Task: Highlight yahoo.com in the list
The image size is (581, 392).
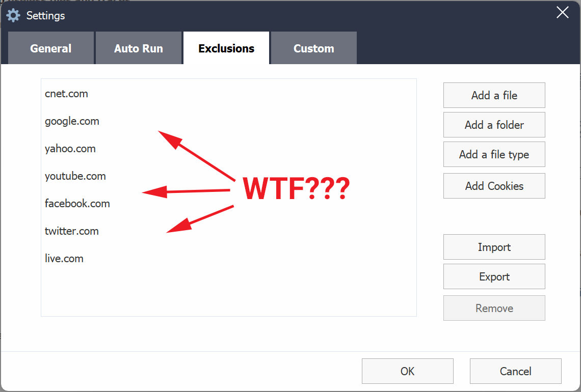Action: 70,149
